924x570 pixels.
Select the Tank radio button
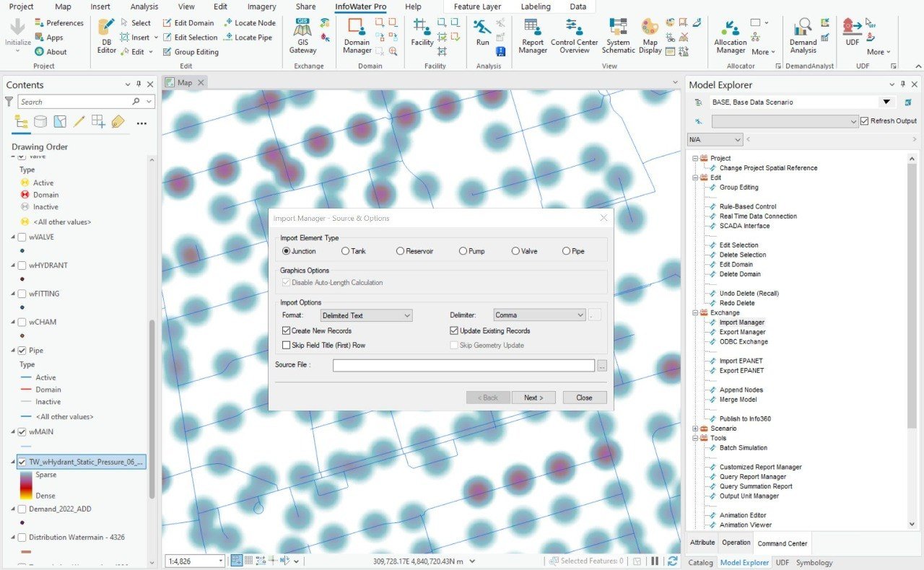344,251
